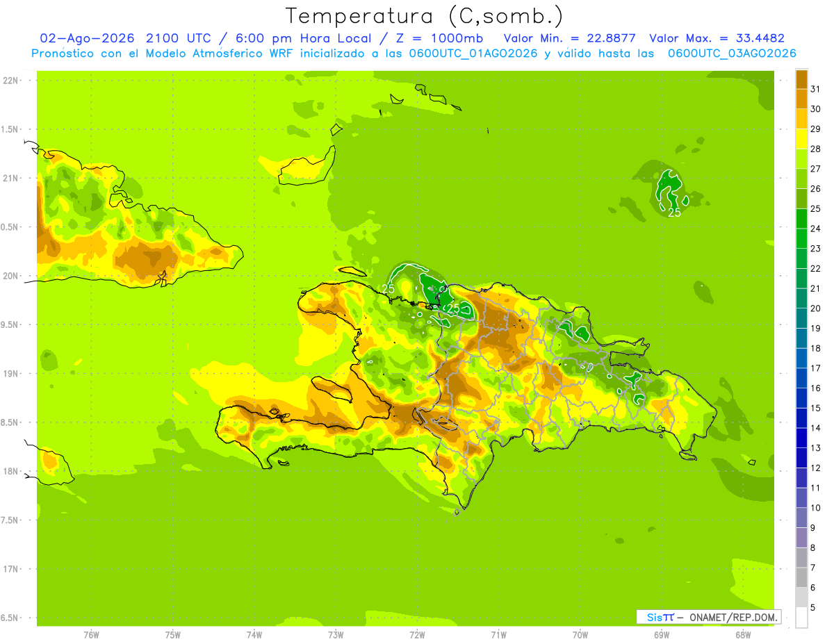Click the "68W" longitude label
Viewport: 834px width, 644px height.
(743, 634)
